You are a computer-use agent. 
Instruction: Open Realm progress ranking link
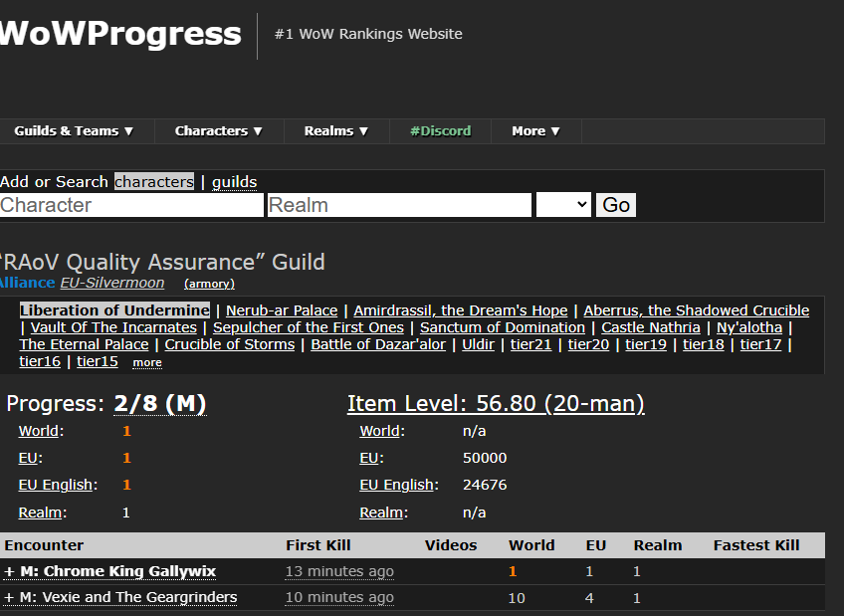(x=40, y=513)
